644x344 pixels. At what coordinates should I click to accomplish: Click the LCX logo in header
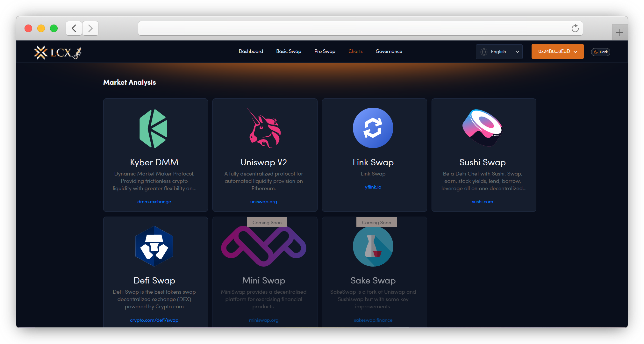[58, 52]
